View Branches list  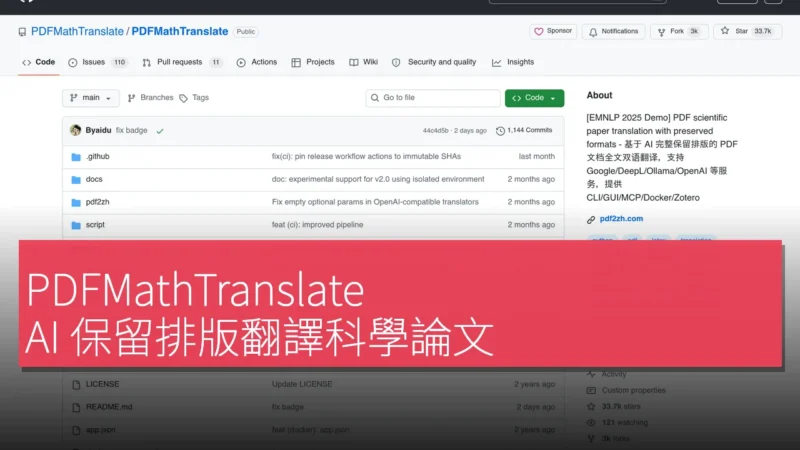point(151,97)
